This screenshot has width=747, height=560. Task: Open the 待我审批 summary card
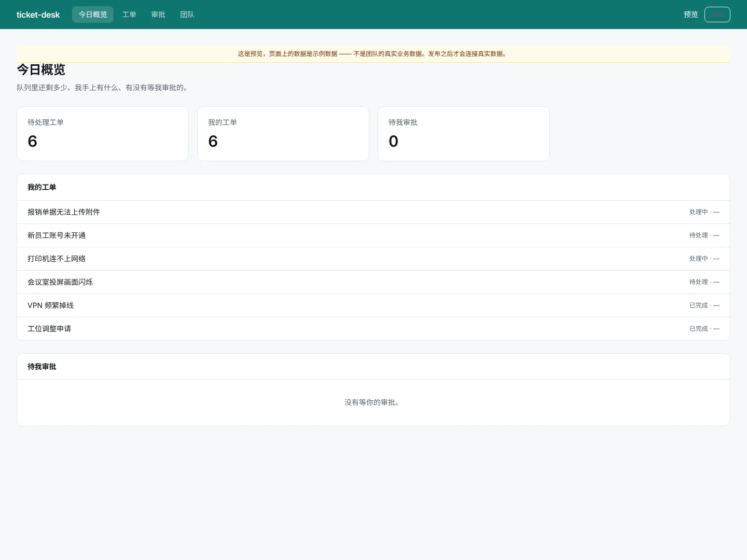coord(464,134)
